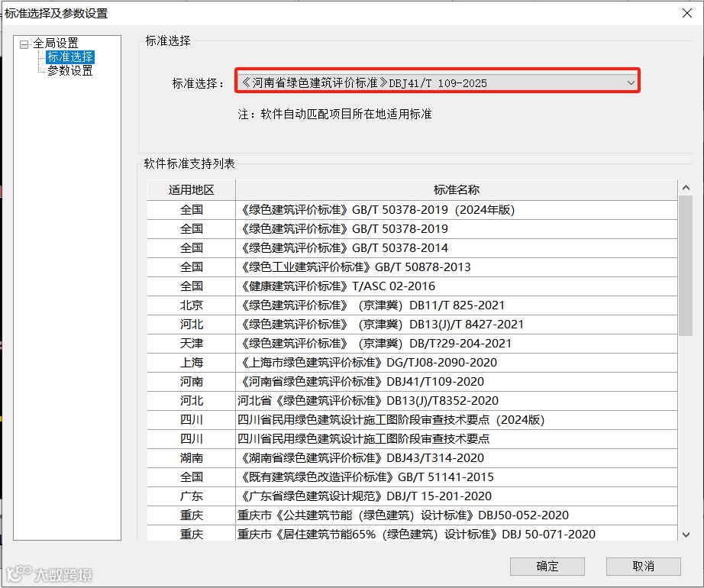Click the 确定 button
The height and width of the screenshot is (588, 704).
point(547,566)
